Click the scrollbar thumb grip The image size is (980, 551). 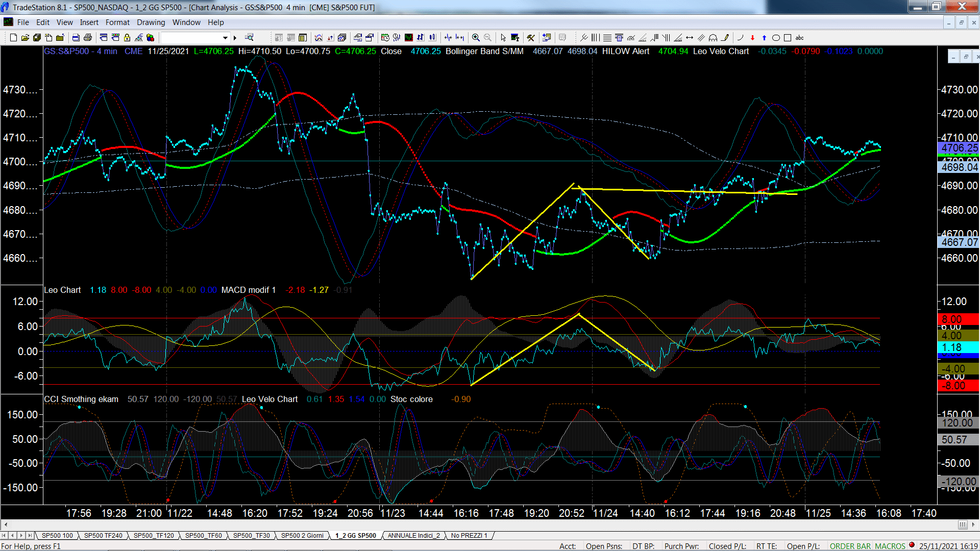pos(963,524)
